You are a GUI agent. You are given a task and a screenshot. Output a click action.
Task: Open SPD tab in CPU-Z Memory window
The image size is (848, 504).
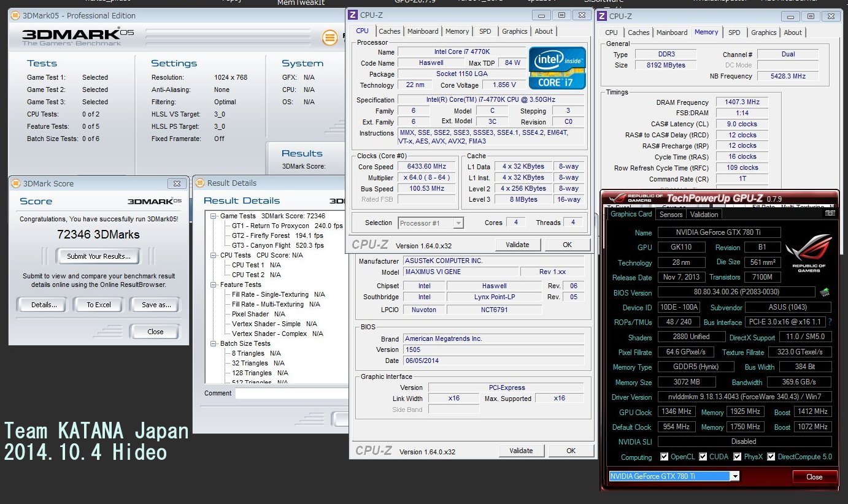[x=734, y=32]
